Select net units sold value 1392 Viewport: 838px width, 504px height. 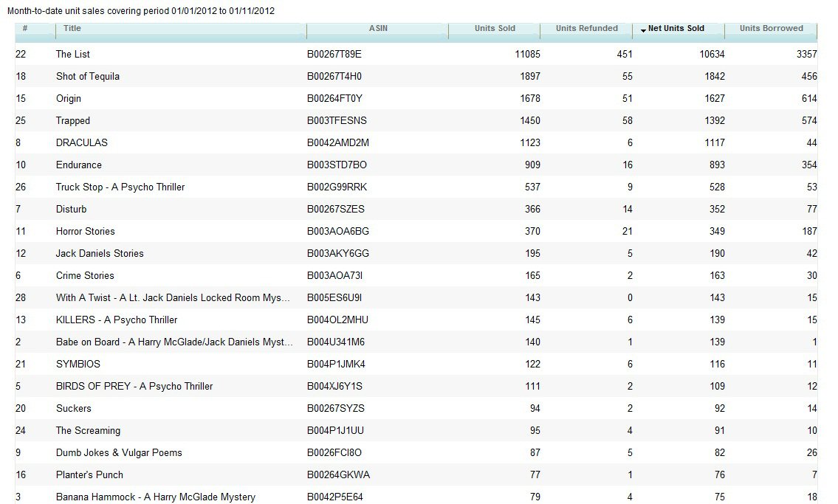[x=715, y=121]
